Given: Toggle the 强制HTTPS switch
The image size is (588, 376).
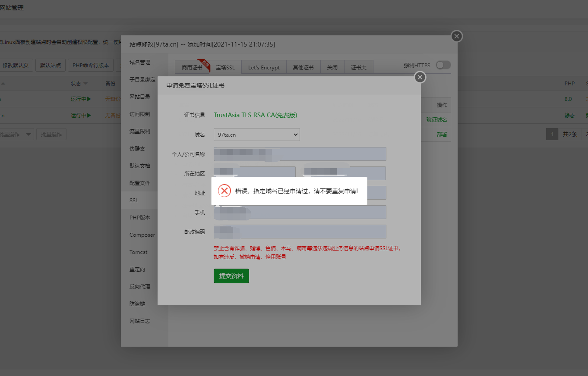Looking at the screenshot, I should point(443,65).
